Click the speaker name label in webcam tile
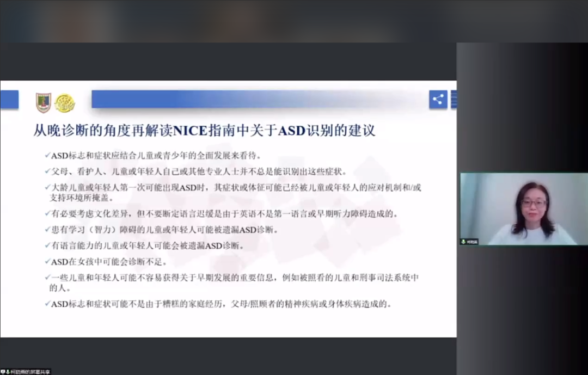The image size is (588, 375). coord(472,241)
